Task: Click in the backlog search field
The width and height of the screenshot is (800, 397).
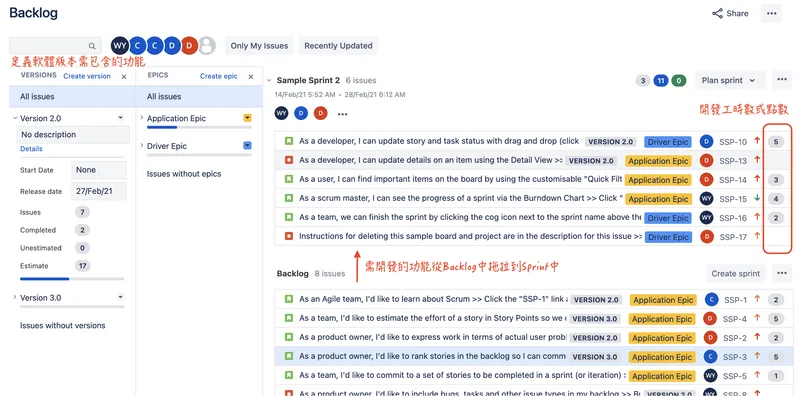Action: click(55, 45)
